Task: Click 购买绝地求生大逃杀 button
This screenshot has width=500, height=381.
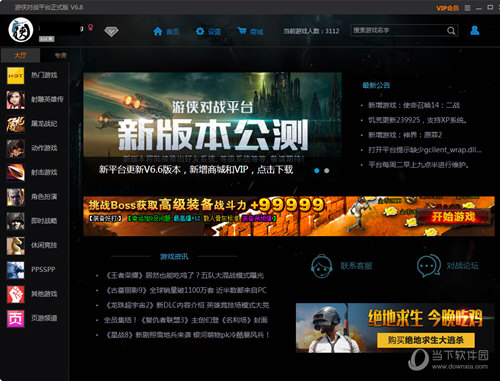Action: tap(426, 340)
